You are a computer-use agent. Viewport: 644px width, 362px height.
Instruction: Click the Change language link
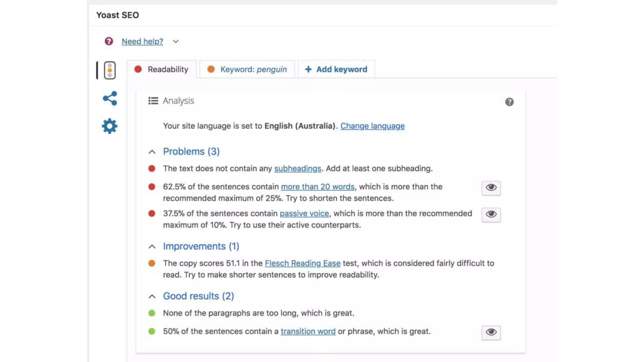click(372, 126)
